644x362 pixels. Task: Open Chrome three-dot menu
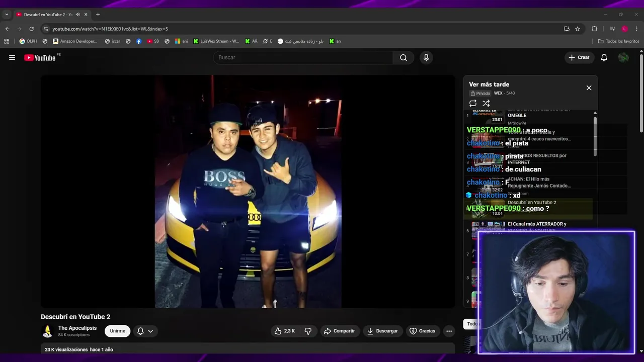pyautogui.click(x=636, y=29)
